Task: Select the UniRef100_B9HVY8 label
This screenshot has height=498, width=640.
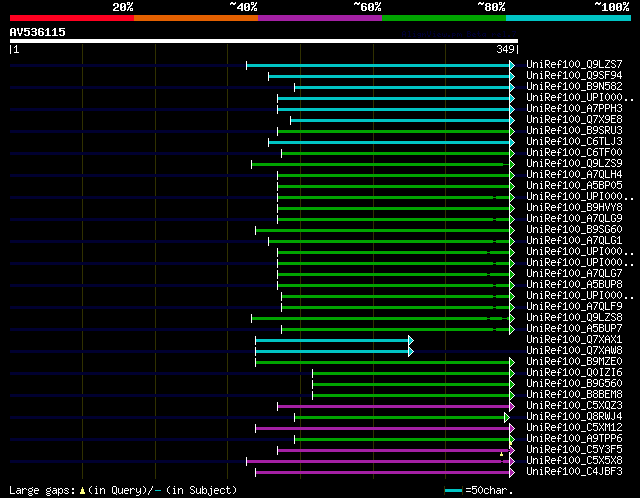Action: point(574,208)
